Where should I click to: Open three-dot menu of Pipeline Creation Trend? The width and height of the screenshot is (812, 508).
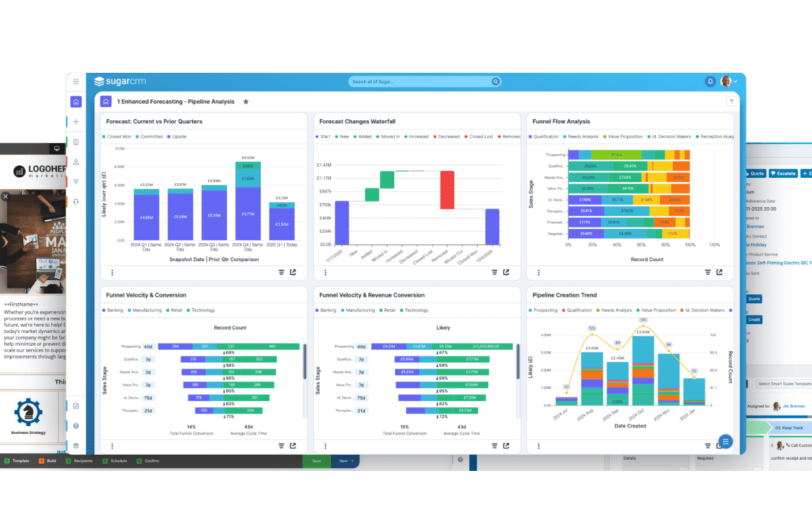[538, 446]
